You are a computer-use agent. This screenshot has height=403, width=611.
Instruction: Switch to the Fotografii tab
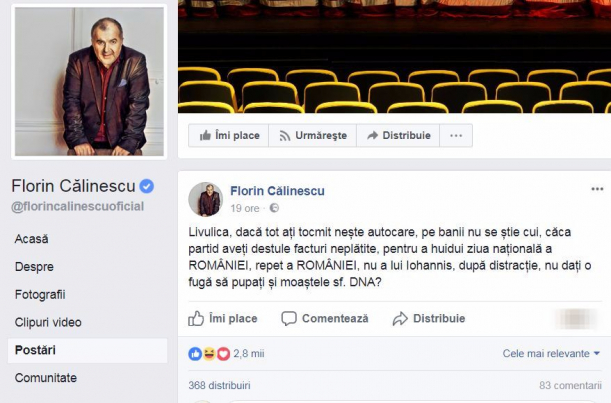pos(40,294)
